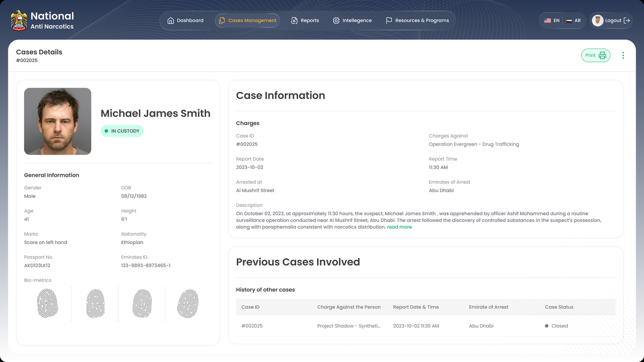Select the second fingerprint biometric
The height and width of the screenshot is (362, 644).
tap(95, 304)
